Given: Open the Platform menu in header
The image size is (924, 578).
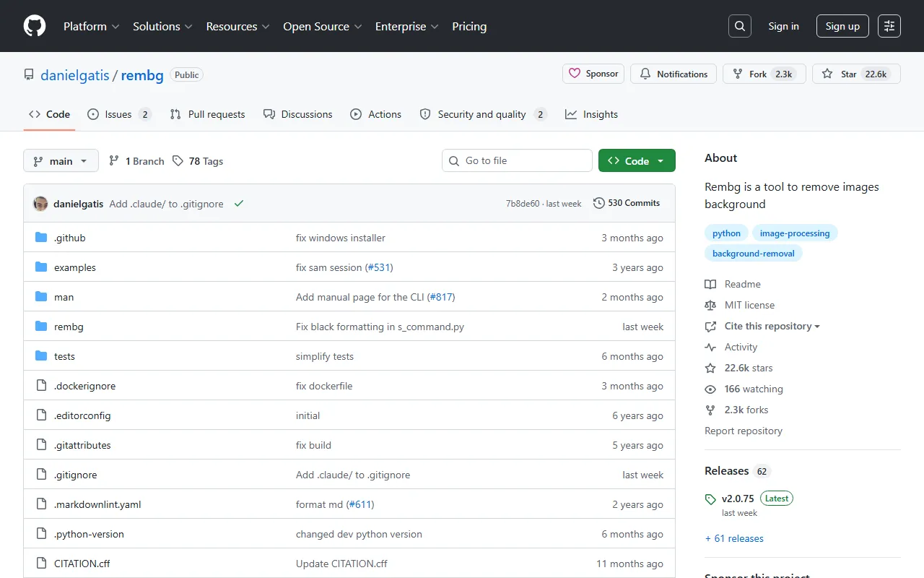Looking at the screenshot, I should (x=91, y=26).
